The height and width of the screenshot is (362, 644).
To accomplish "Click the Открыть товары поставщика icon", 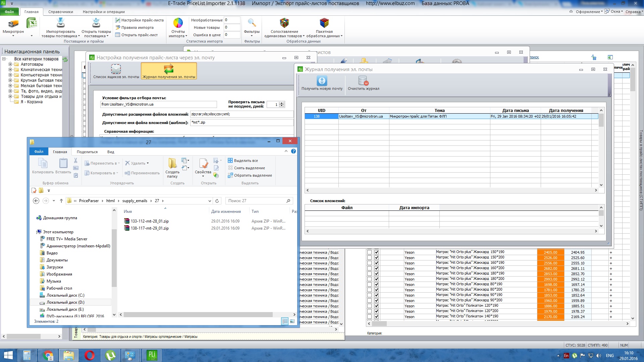I will coord(96,23).
